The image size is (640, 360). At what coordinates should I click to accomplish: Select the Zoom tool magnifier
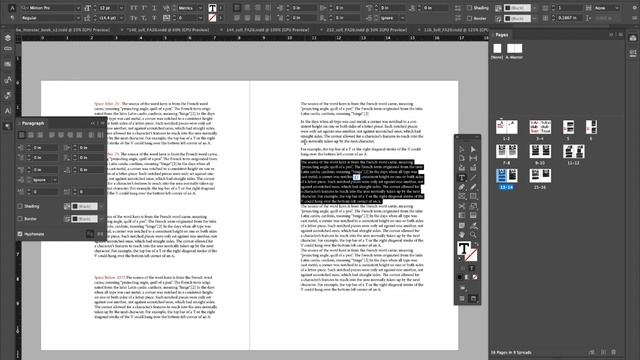tap(473, 235)
